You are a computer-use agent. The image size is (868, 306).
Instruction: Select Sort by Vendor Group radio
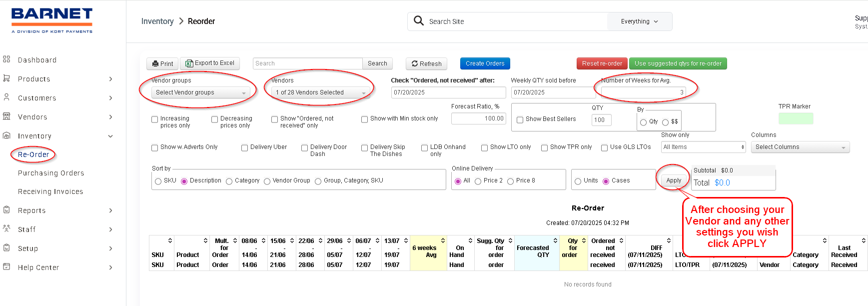pyautogui.click(x=267, y=181)
